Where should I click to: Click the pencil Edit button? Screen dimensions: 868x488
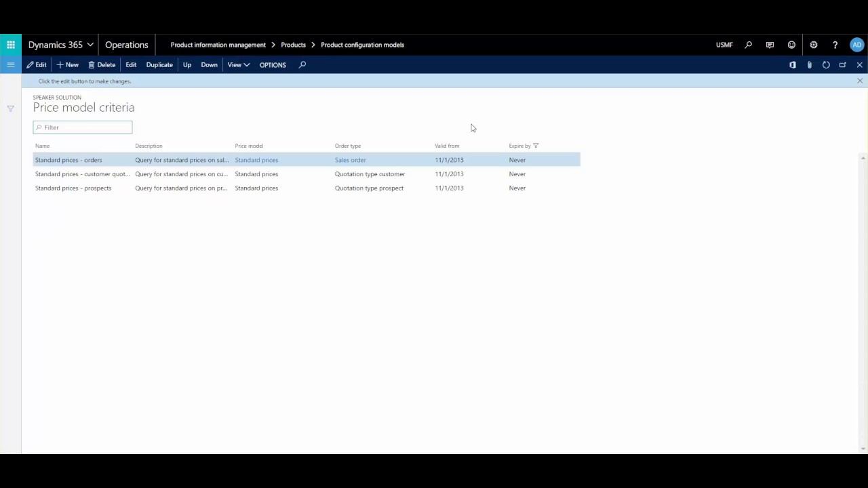(37, 65)
